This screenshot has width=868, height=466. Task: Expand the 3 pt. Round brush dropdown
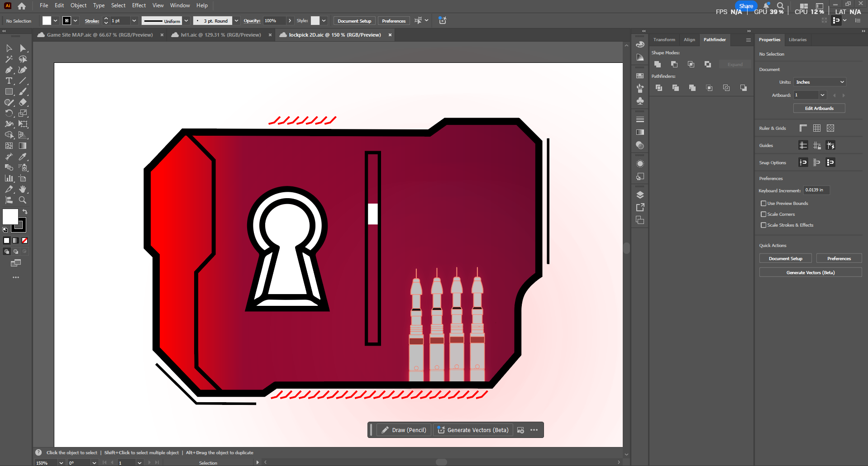[236, 21]
